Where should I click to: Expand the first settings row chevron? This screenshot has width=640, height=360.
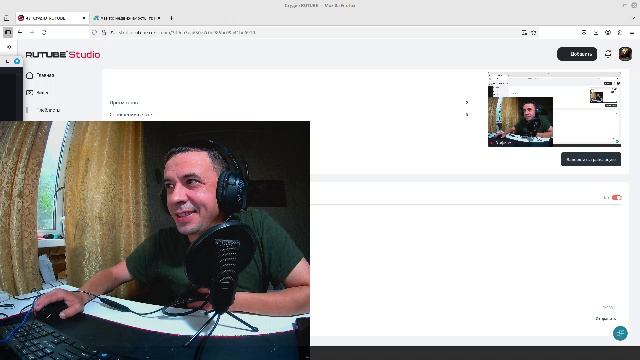[467, 102]
